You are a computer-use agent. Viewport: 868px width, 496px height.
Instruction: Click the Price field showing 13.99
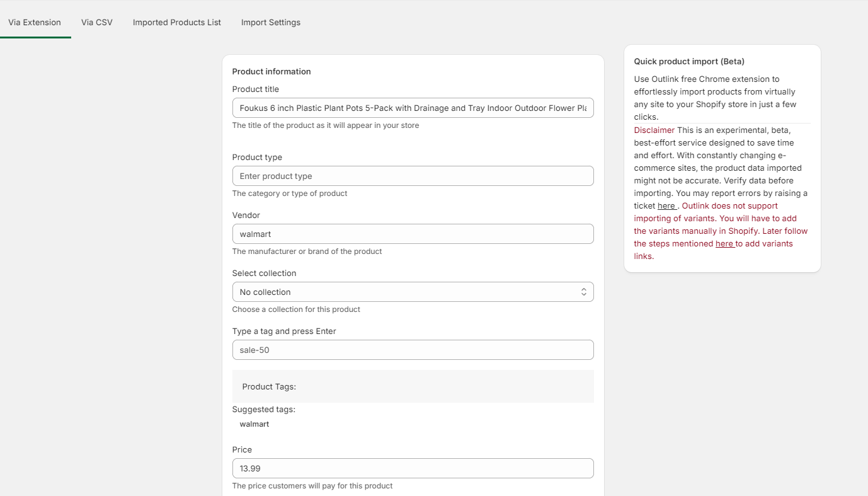click(x=413, y=468)
